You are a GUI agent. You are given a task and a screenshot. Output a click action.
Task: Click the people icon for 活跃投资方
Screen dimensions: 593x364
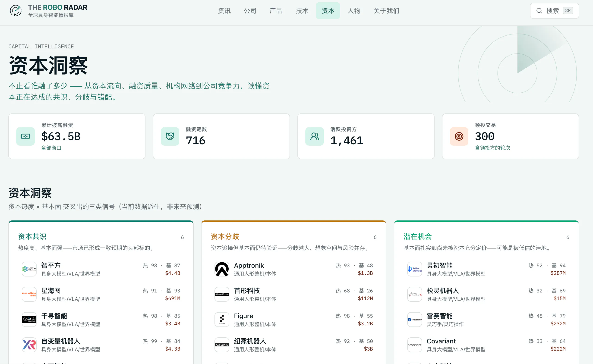[x=314, y=137]
